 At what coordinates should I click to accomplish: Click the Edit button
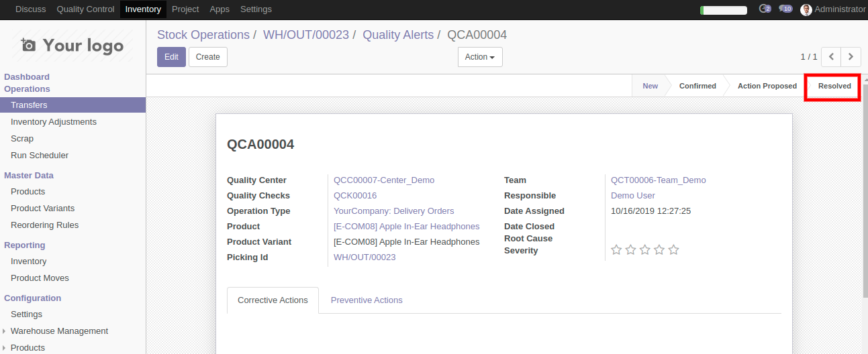tap(171, 57)
